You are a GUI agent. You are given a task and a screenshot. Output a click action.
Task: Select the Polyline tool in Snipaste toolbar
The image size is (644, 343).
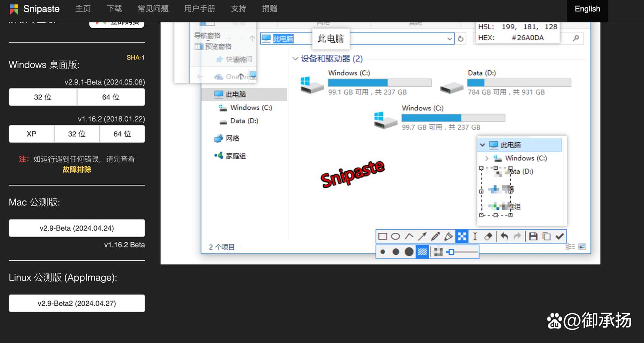pyautogui.click(x=409, y=236)
